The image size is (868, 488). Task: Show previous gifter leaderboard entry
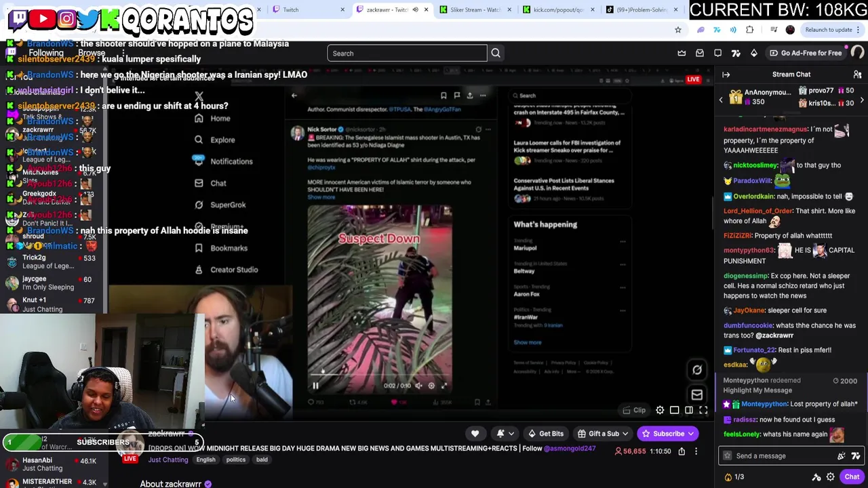pyautogui.click(x=721, y=100)
